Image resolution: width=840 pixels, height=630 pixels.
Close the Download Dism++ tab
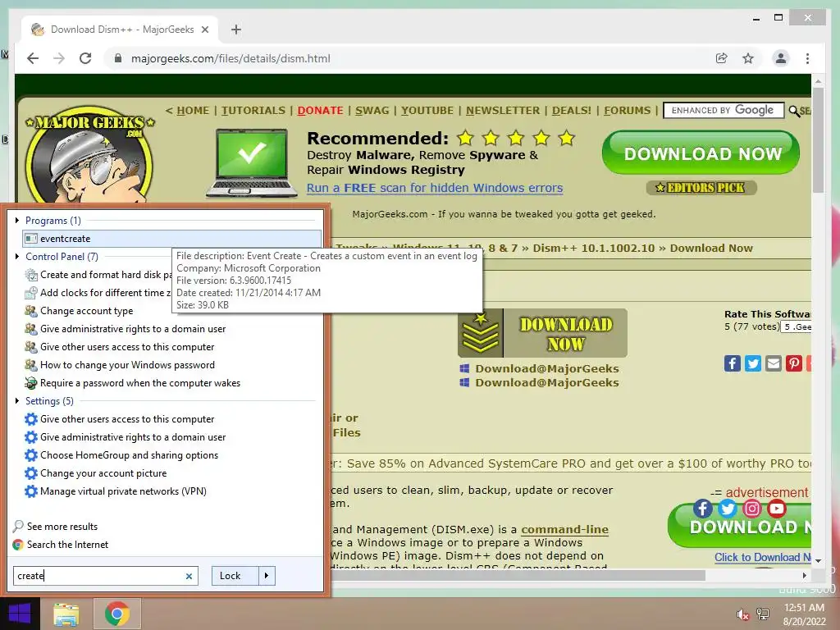pos(204,30)
